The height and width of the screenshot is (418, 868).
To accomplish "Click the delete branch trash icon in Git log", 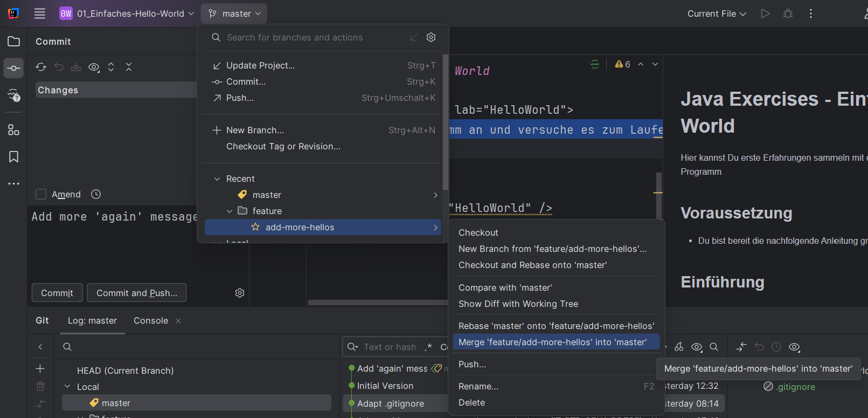I will [x=40, y=386].
